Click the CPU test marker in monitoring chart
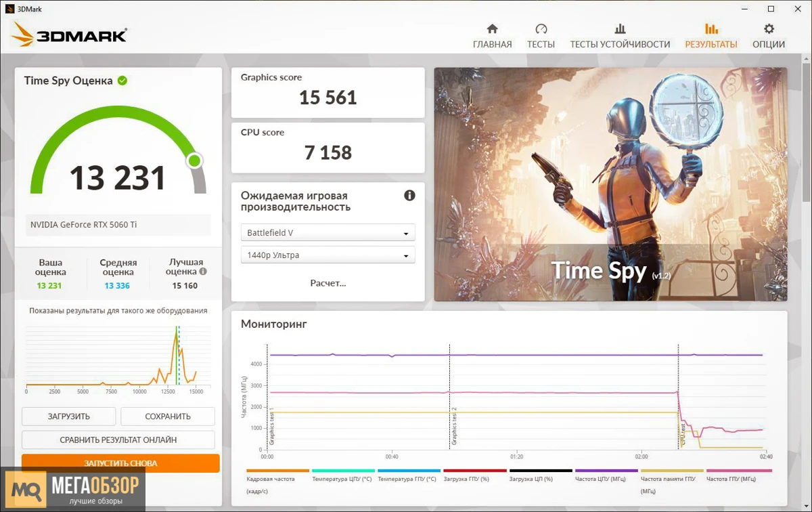Image resolution: width=812 pixels, height=512 pixels. point(683,434)
